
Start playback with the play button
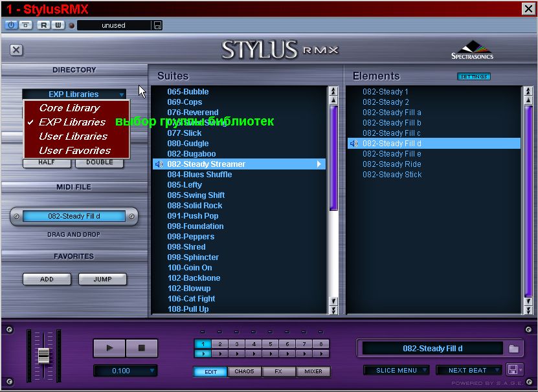pyautogui.click(x=109, y=348)
